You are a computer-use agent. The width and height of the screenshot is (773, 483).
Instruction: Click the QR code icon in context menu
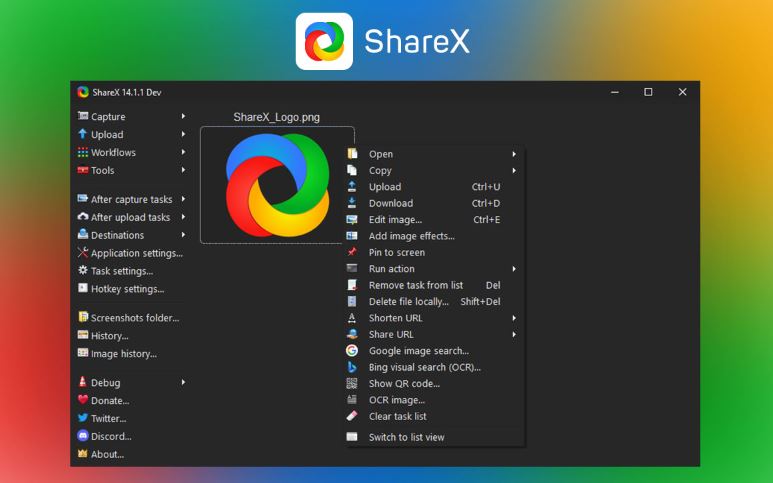click(x=352, y=383)
